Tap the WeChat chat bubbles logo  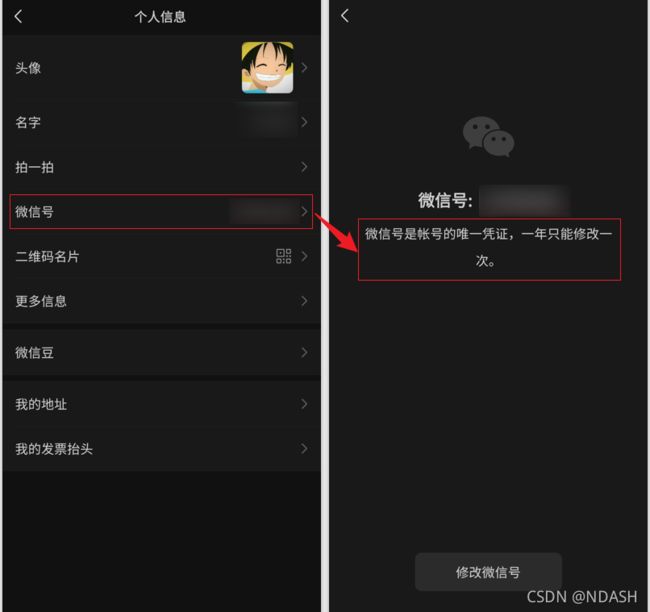tap(488, 136)
